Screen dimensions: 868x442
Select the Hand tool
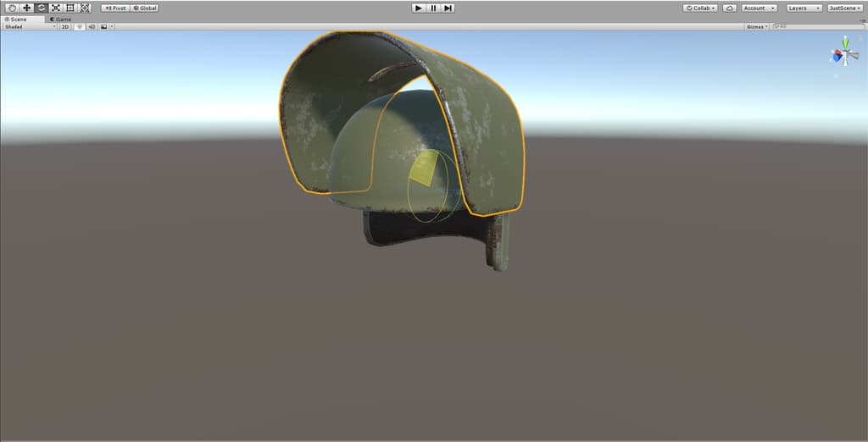(x=12, y=8)
